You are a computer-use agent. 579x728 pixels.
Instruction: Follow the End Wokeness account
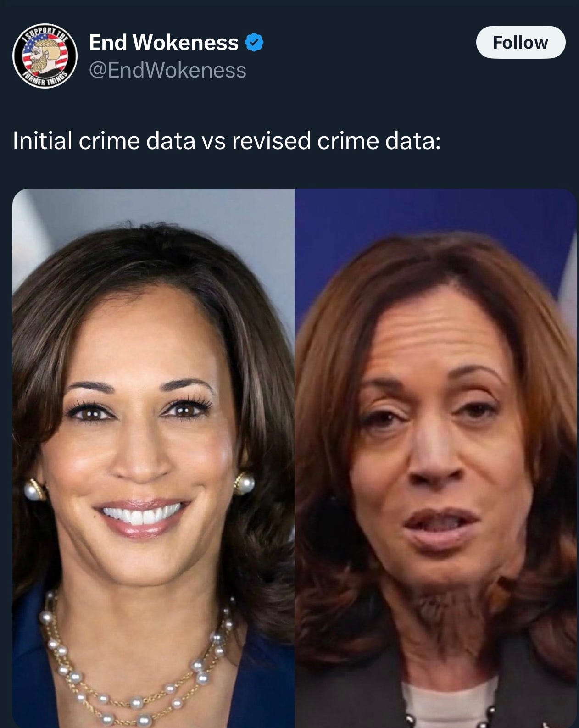(x=520, y=42)
